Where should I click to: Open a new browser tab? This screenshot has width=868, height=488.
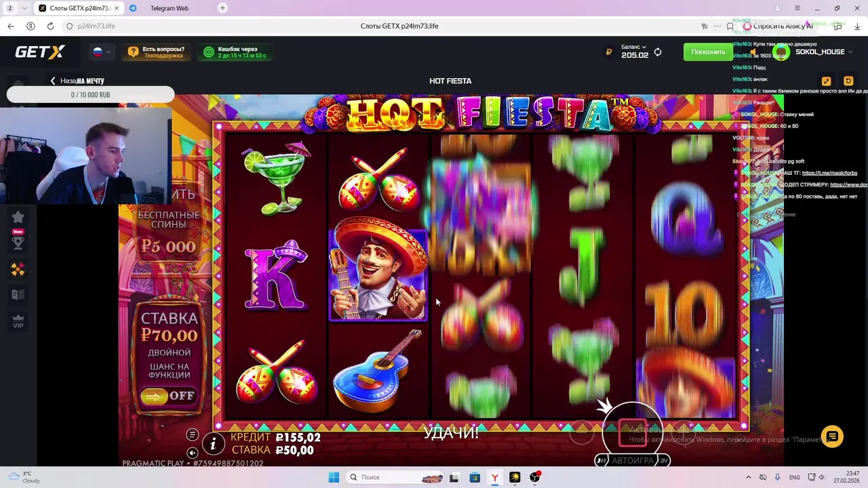click(x=222, y=8)
